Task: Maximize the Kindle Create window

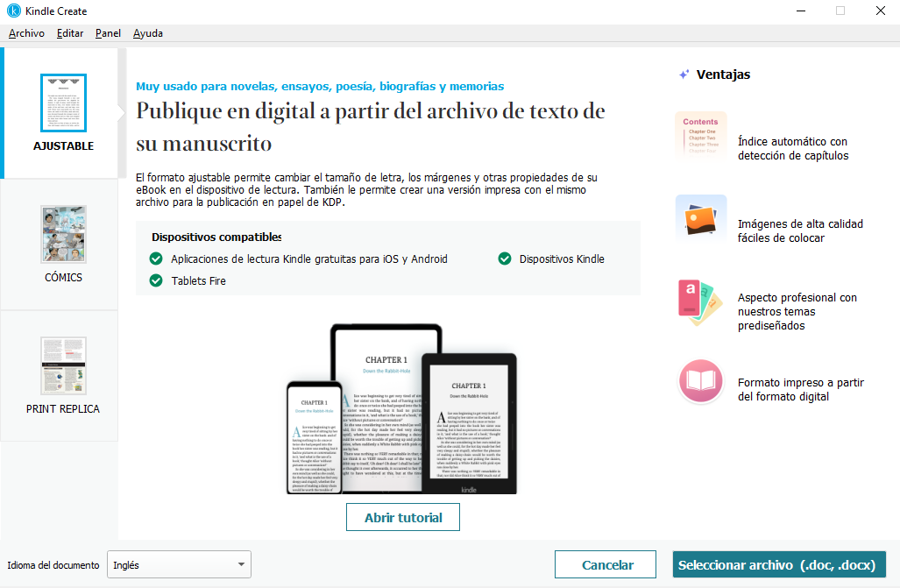Action: tap(840, 11)
